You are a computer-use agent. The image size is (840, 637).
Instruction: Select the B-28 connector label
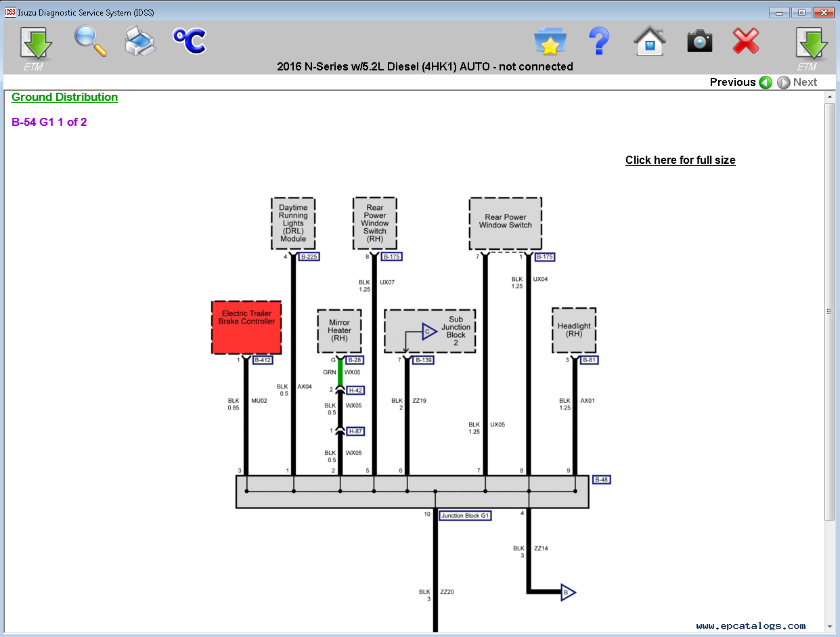click(x=355, y=360)
